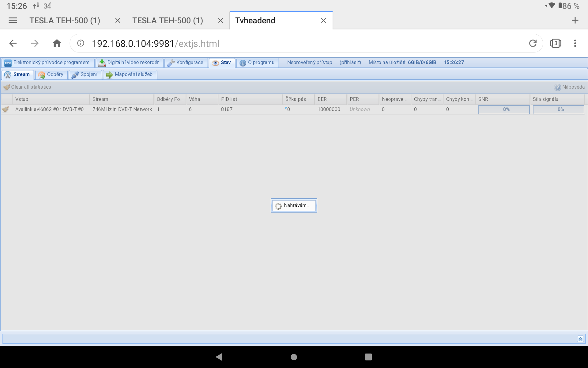Switch to the Odběry subtab

click(51, 75)
